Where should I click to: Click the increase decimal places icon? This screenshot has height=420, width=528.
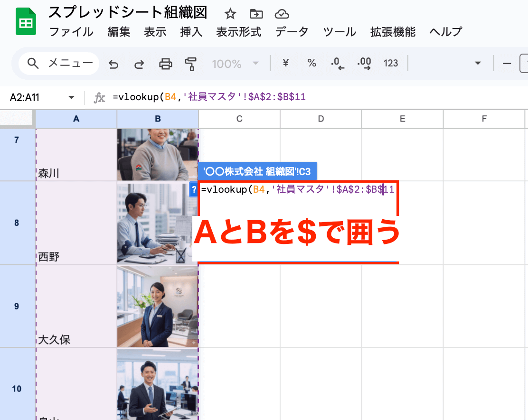click(x=364, y=63)
